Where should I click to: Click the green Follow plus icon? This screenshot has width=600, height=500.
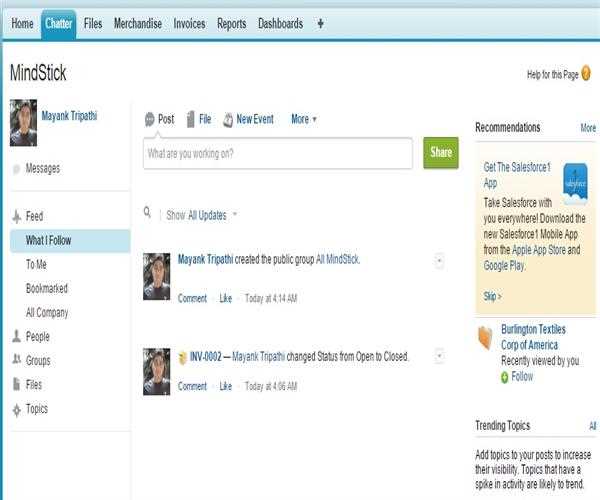505,377
